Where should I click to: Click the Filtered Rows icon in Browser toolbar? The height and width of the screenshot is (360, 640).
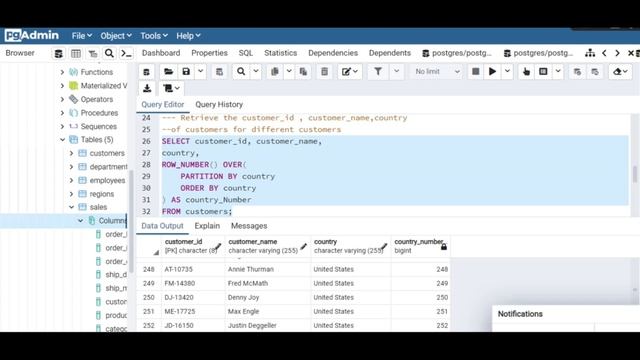[93, 53]
